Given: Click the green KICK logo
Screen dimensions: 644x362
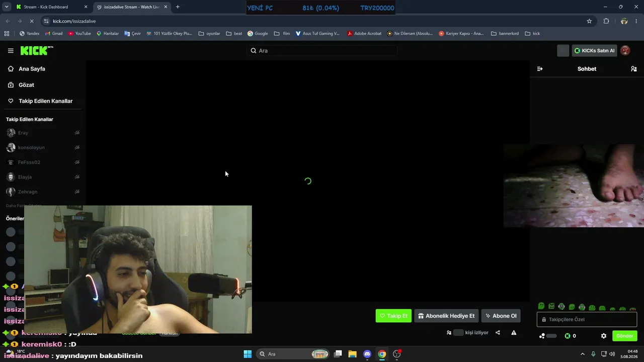Looking at the screenshot, I should click(x=37, y=51).
